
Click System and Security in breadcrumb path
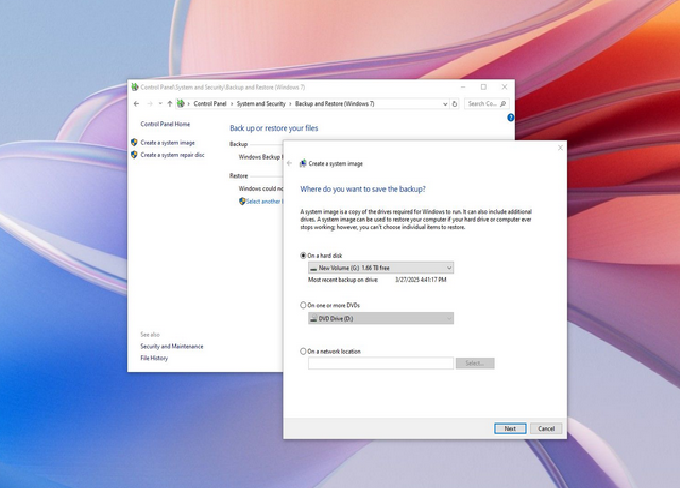pyautogui.click(x=261, y=104)
